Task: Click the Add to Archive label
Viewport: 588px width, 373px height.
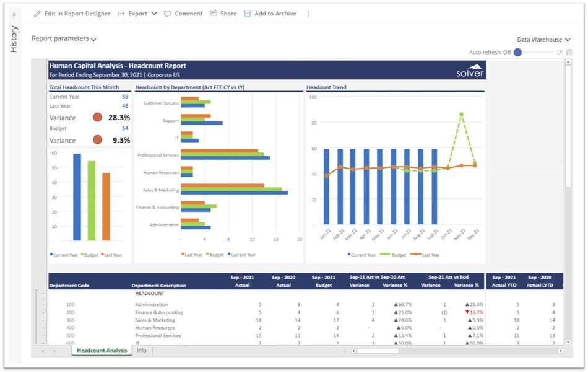Action: tap(275, 14)
